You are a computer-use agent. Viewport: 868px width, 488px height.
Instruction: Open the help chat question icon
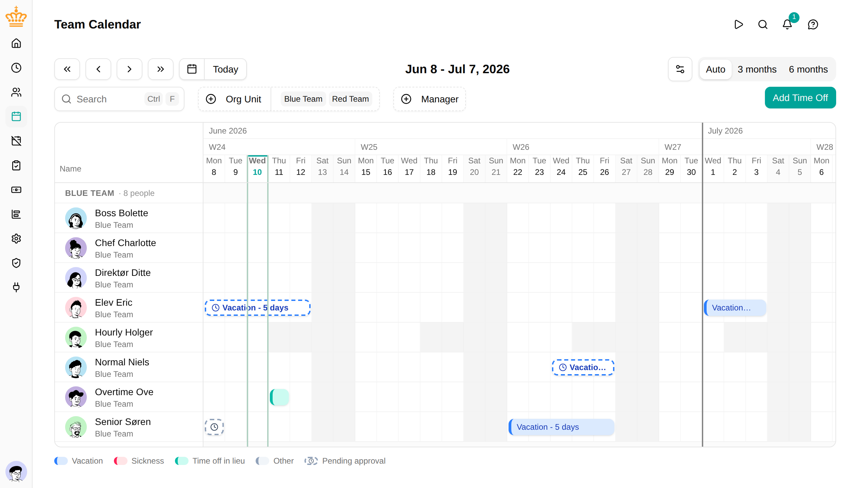813,24
